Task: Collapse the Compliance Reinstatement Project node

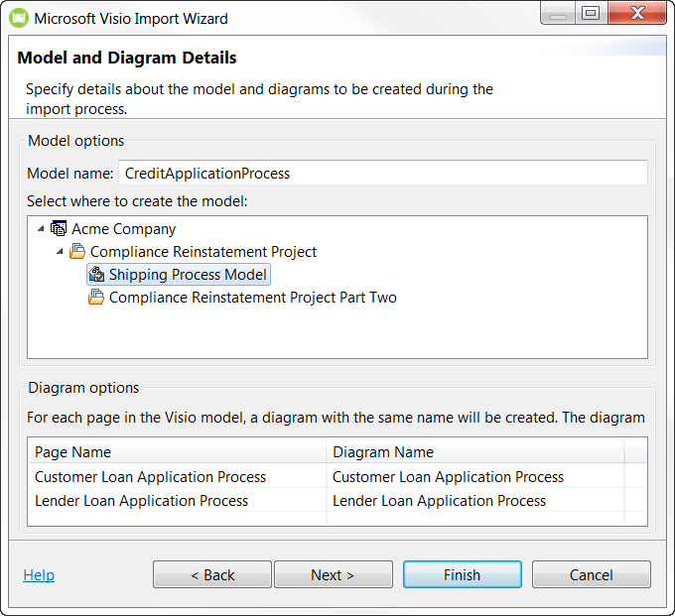Action: coord(60,252)
